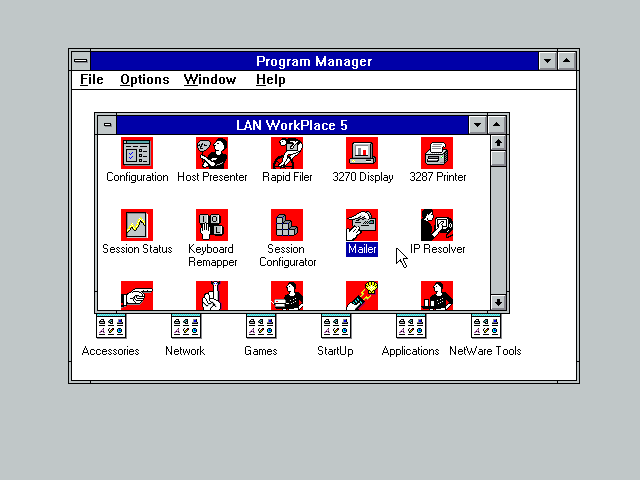The height and width of the screenshot is (480, 640).
Task: Click the last person icon in bottom row
Action: coord(437,296)
